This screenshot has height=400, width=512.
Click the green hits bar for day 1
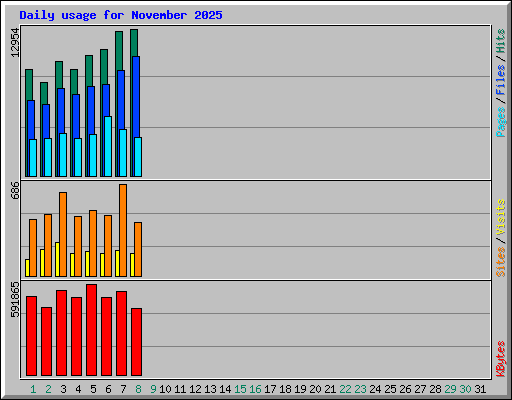(29, 85)
